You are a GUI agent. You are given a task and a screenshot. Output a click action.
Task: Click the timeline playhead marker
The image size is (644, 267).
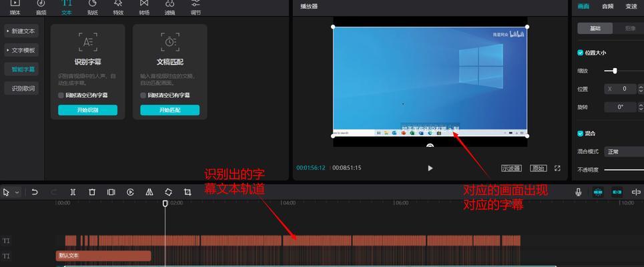[x=165, y=204]
